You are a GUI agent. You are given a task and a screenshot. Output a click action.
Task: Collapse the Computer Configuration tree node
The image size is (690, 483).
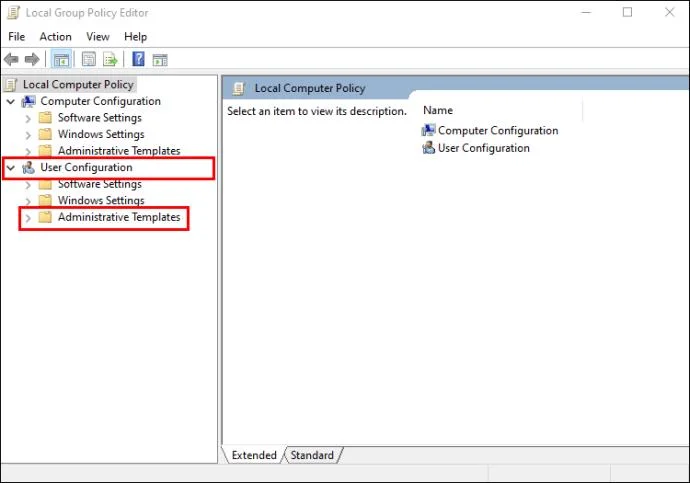[x=11, y=102]
